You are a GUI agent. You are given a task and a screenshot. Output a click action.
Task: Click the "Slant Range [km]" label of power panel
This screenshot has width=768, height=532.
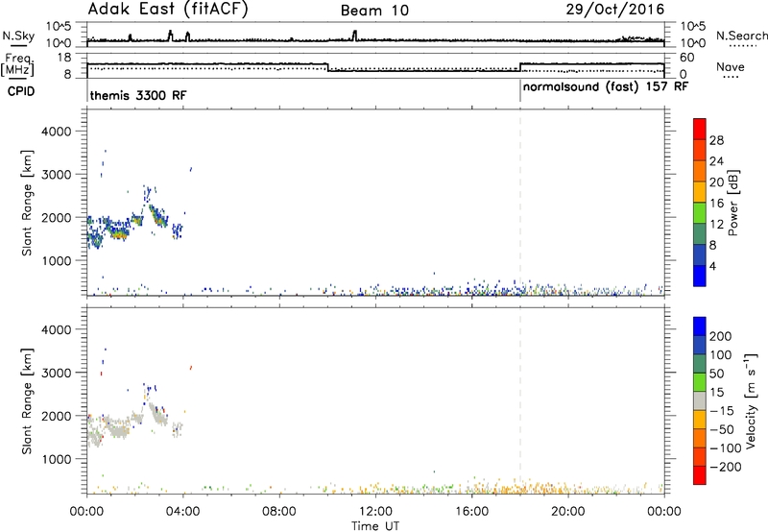(x=27, y=203)
